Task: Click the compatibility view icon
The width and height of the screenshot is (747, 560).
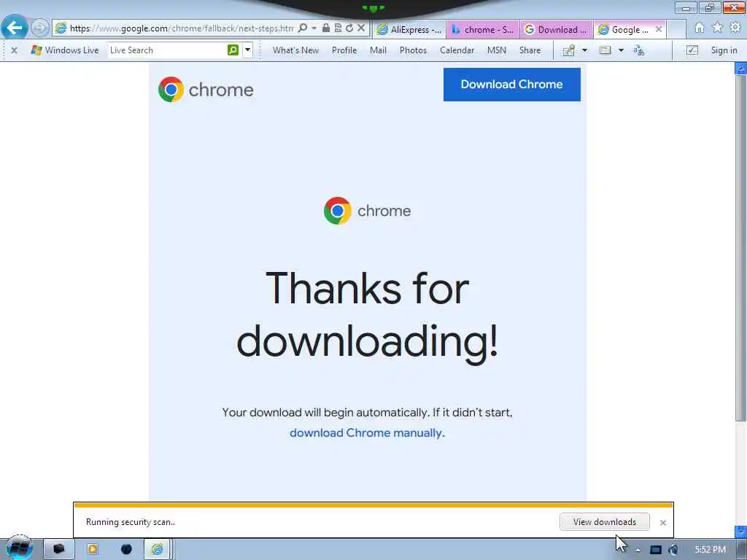Action: tap(338, 28)
